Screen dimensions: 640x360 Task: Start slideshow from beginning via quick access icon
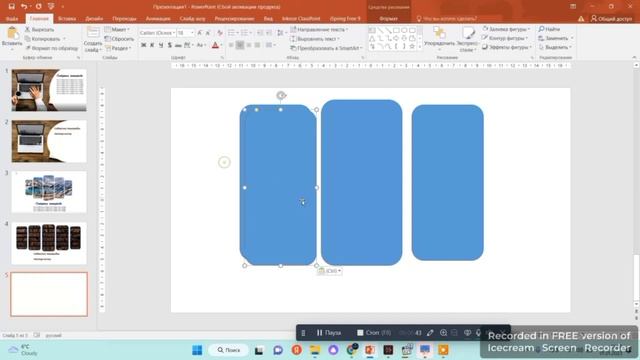coord(51,7)
